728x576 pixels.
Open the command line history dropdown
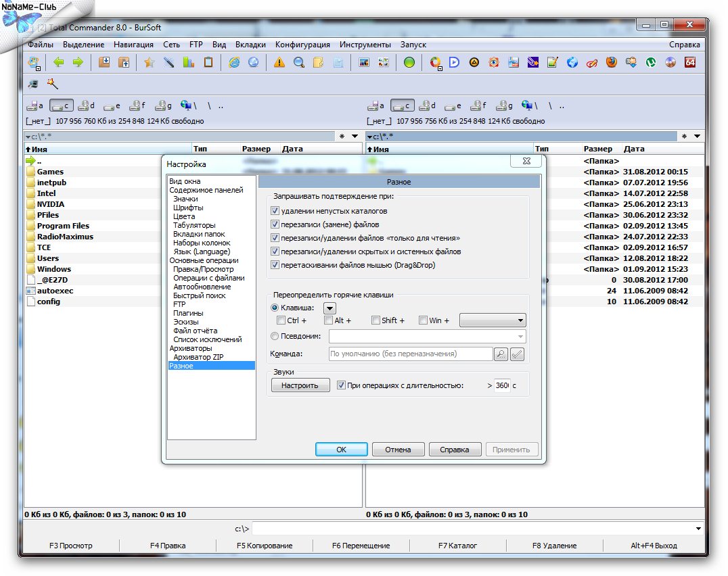698,529
